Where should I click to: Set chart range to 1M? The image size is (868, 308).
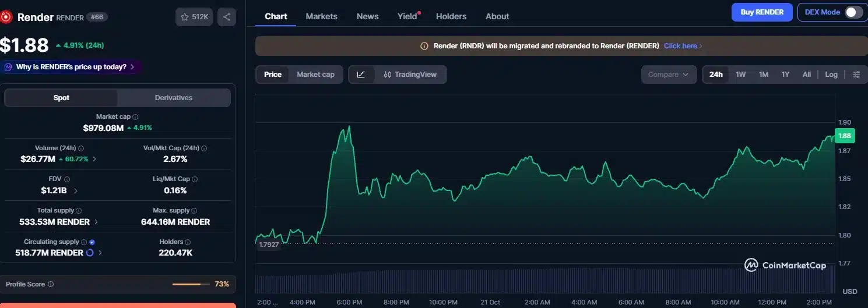pos(763,75)
